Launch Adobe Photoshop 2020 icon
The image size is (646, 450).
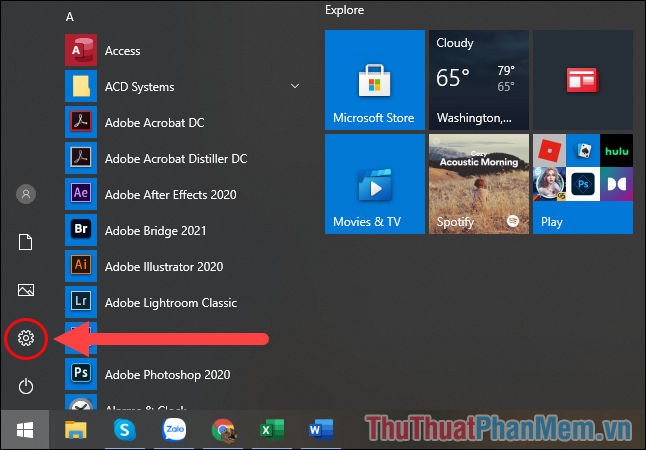(x=81, y=374)
